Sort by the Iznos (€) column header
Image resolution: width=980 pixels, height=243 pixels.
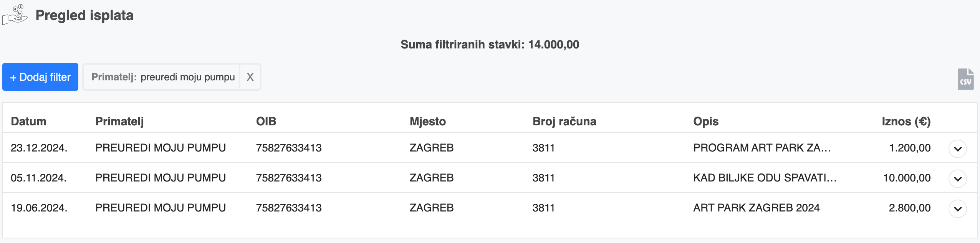coord(906,121)
